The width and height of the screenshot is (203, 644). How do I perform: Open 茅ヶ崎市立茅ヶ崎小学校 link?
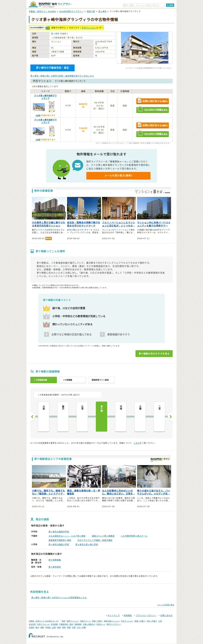pyautogui.click(x=87, y=544)
